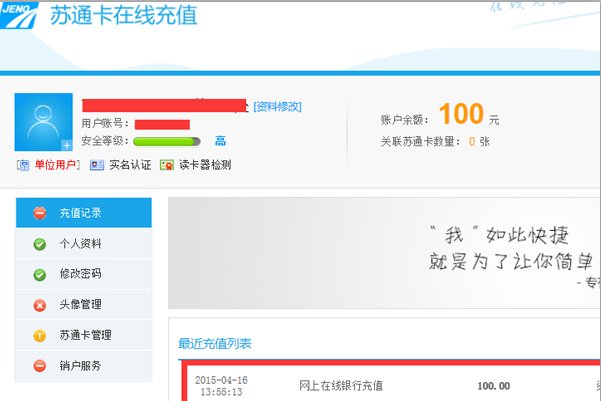601x401 pixels.
Task: Click the 如此快捷 promotional banner
Action: point(384,253)
